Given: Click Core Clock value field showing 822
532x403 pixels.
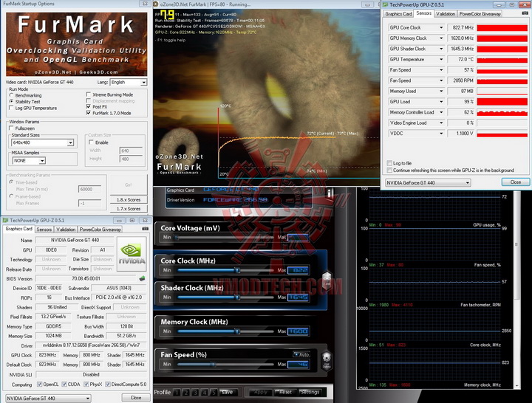Looking at the screenshot, I should [x=298, y=270].
